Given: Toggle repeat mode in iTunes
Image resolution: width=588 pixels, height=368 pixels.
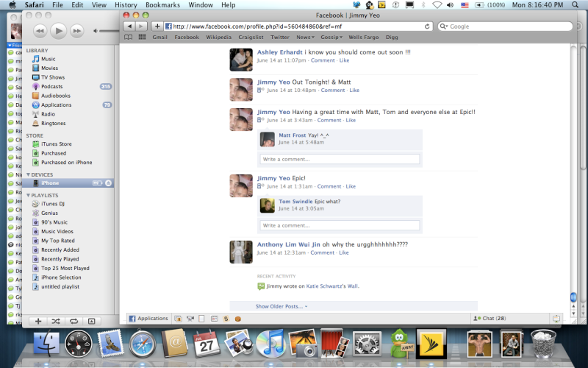Looking at the screenshot, I should point(73,321).
